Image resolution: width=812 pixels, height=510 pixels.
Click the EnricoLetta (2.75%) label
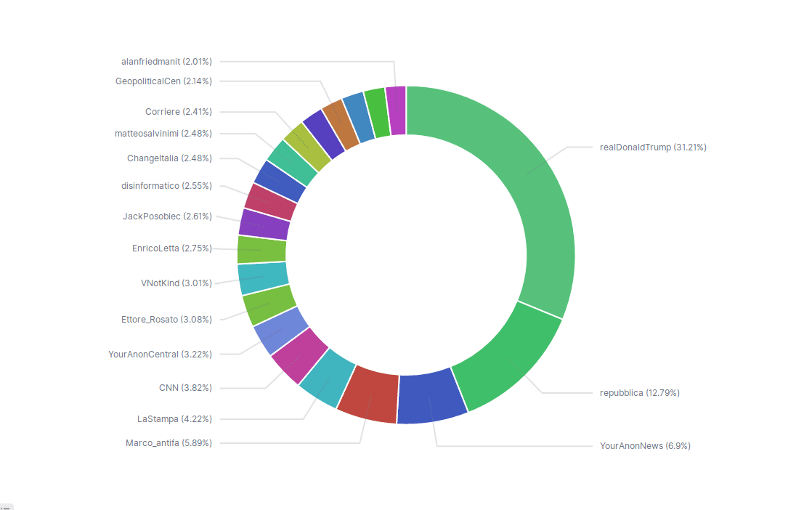pos(171,248)
